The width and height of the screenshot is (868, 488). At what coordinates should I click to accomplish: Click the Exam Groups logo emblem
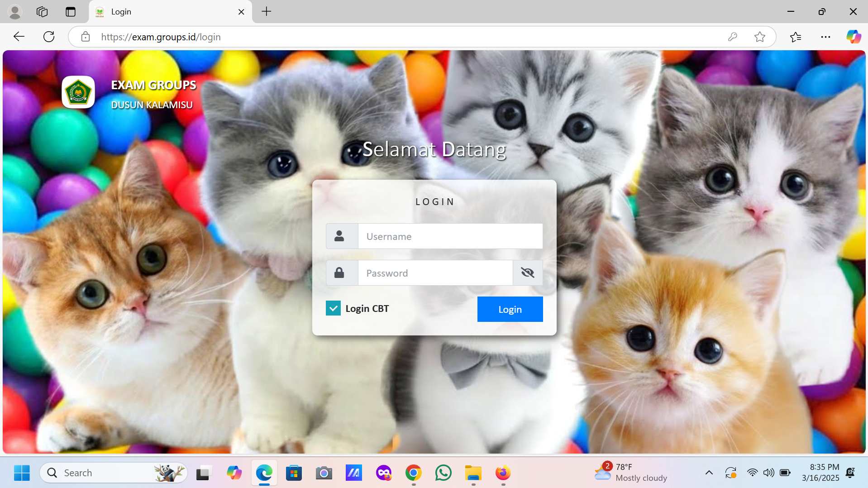(78, 92)
